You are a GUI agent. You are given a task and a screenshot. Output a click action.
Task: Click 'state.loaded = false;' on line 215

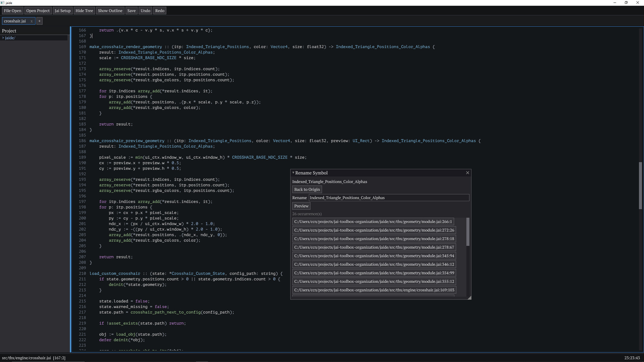[x=124, y=301]
